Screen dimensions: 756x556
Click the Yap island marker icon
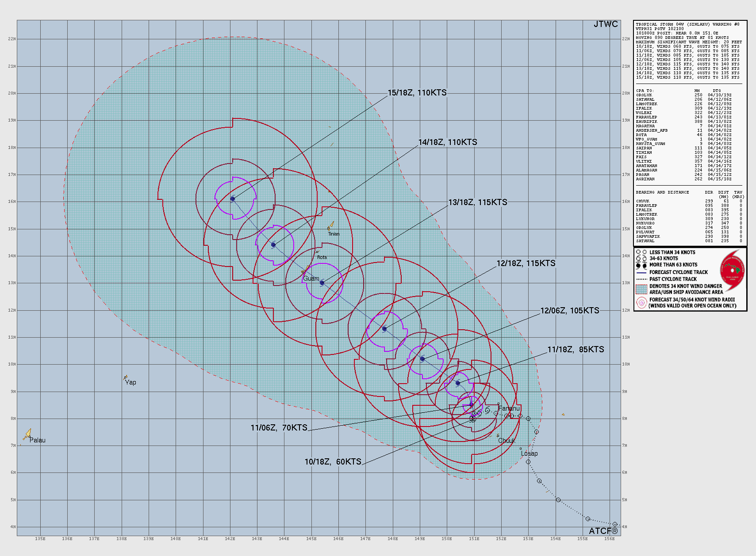[x=126, y=377]
